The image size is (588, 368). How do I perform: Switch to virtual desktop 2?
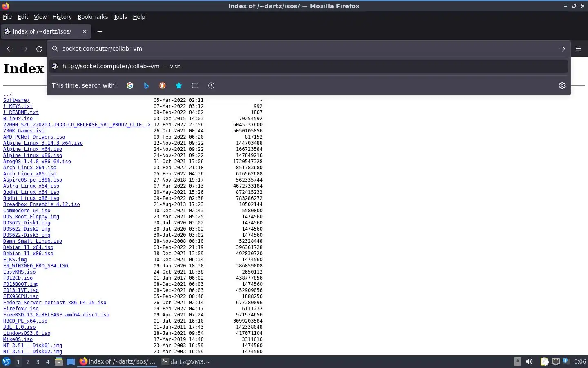click(x=28, y=361)
